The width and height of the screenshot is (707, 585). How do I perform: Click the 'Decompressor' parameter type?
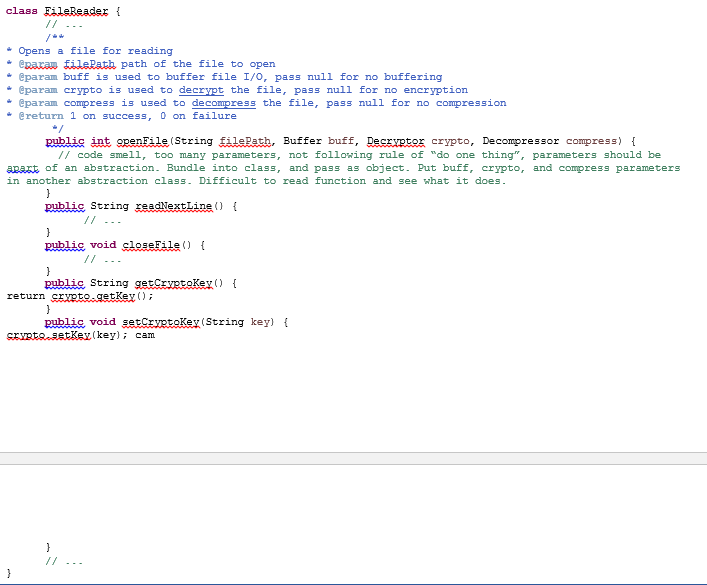coord(520,141)
